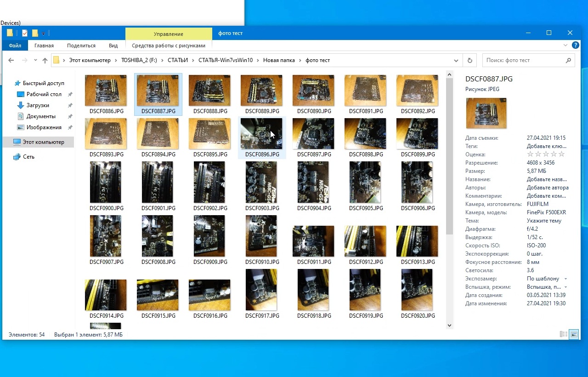The width and height of the screenshot is (588, 377).
Task: Click the Forward navigation arrow
Action: (25, 60)
